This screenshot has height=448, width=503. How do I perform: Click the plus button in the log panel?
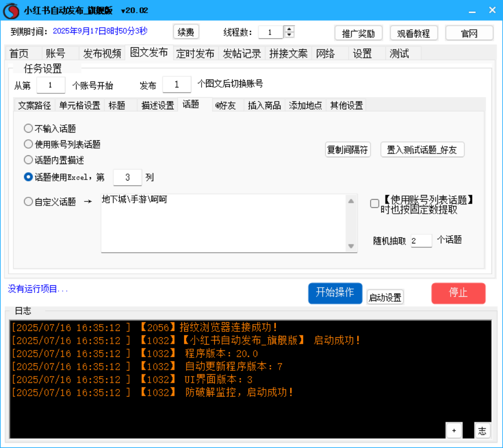coord(454,430)
